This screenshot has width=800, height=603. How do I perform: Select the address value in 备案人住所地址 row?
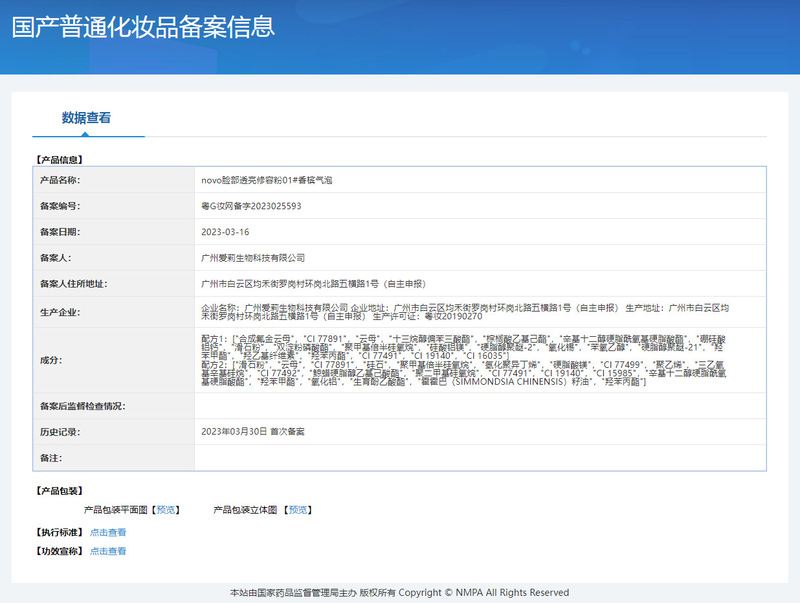point(313,284)
